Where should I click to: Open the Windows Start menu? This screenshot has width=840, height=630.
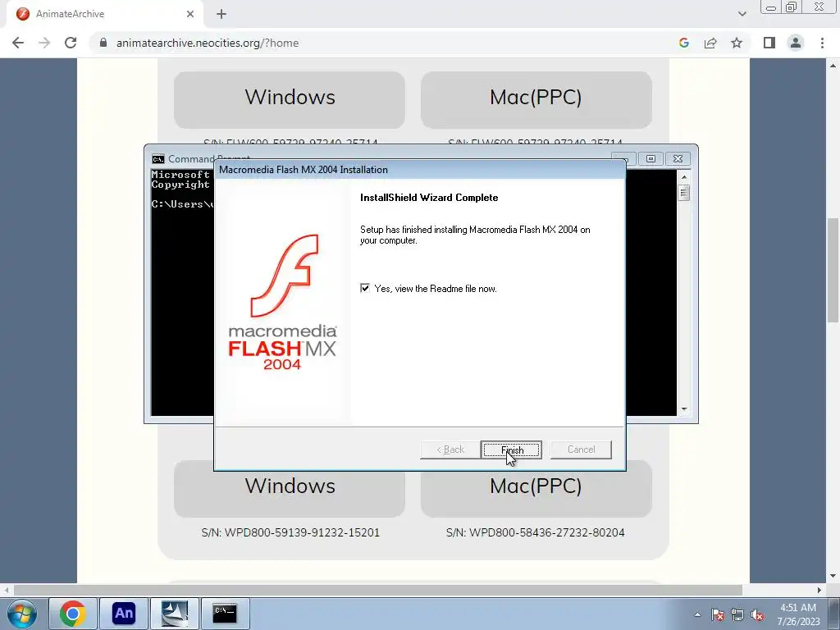(21, 614)
